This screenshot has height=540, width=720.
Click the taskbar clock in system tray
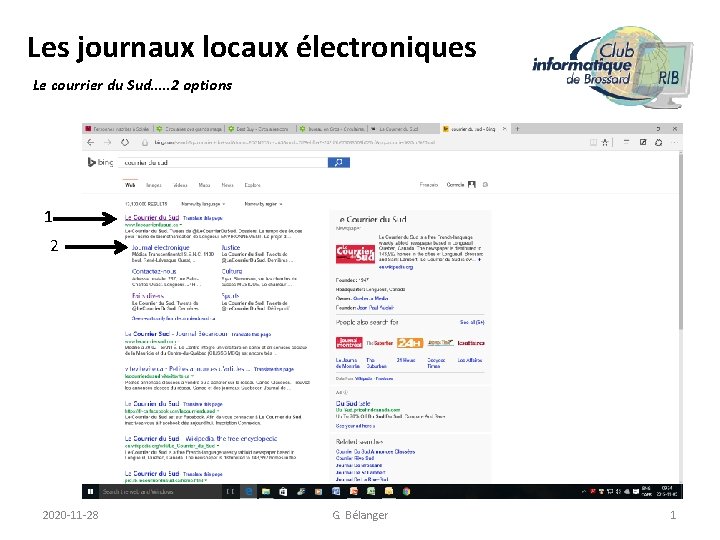point(668,491)
